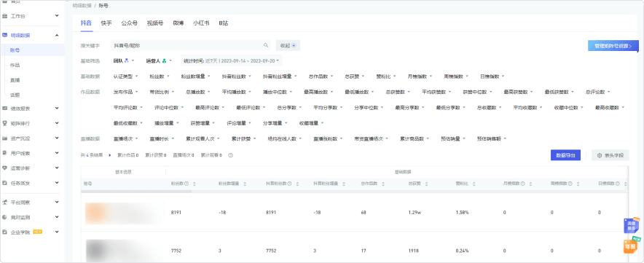Switch to the 小红书 platform tab
Screen dimensions: 644x263
coord(201,23)
